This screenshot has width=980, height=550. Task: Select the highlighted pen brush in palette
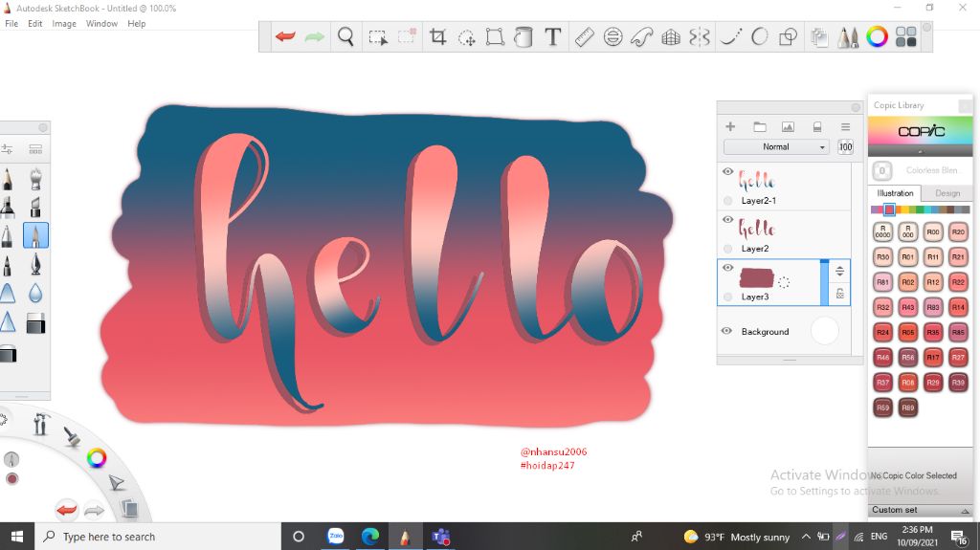(35, 235)
